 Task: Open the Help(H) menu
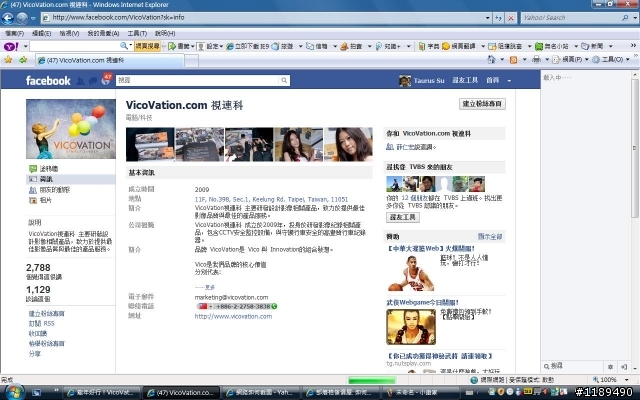click(x=165, y=33)
